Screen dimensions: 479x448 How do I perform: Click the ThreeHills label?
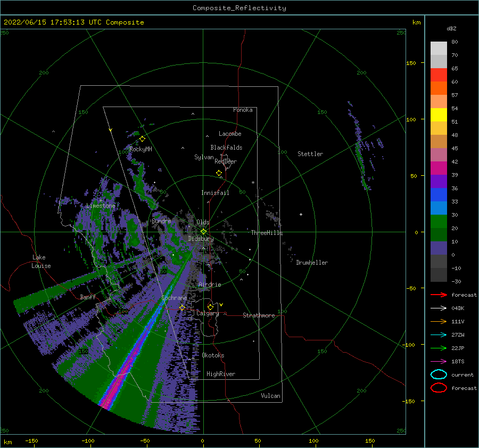tap(267, 233)
